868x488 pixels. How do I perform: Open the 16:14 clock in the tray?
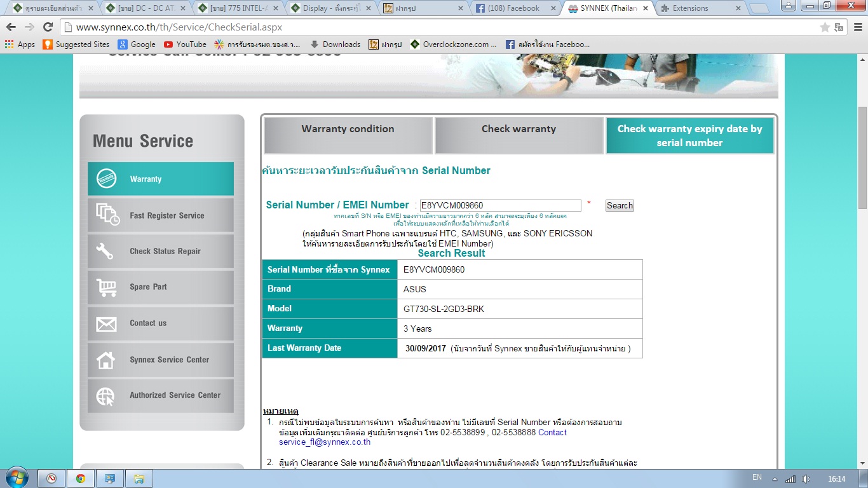tap(837, 478)
